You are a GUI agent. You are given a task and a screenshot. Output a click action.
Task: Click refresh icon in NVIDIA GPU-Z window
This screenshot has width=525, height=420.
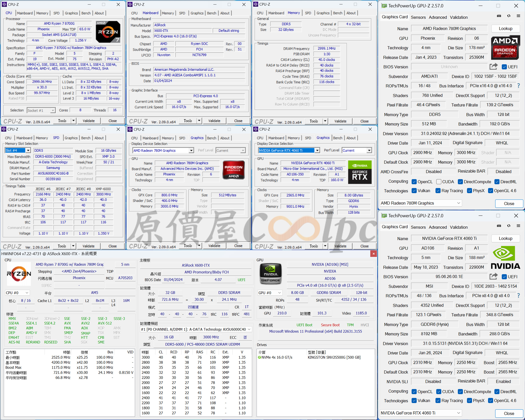[509, 226]
